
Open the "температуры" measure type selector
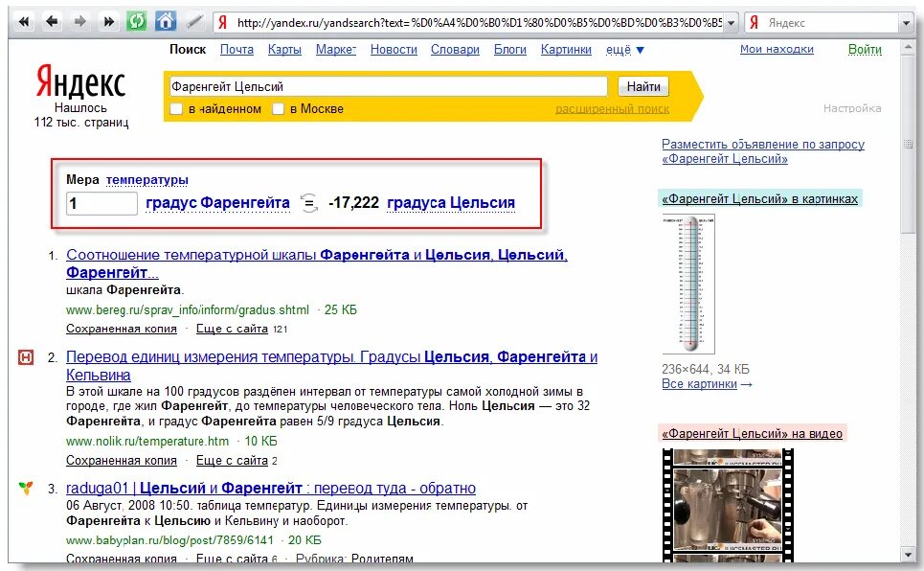click(x=147, y=180)
